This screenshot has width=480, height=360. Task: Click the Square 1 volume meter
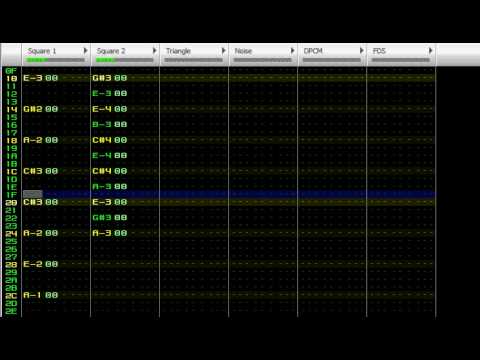point(56,60)
